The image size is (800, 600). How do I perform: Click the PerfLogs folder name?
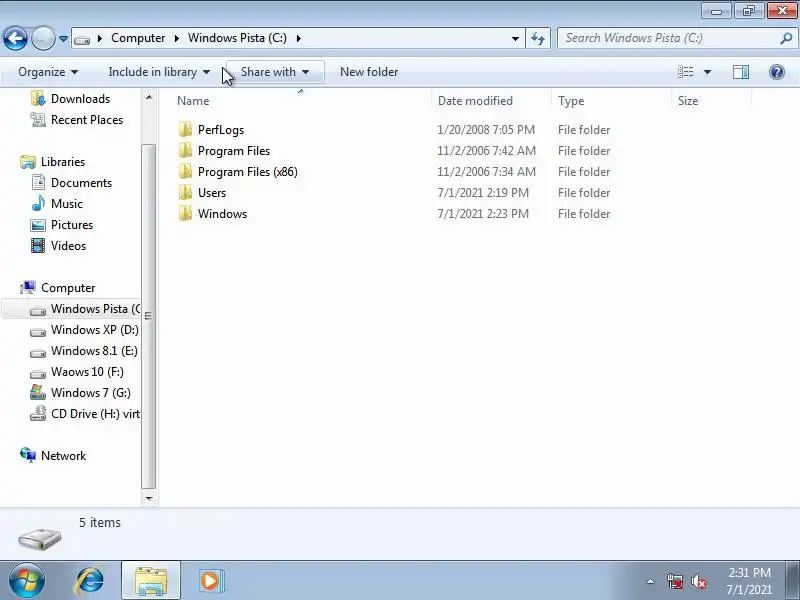(221, 130)
